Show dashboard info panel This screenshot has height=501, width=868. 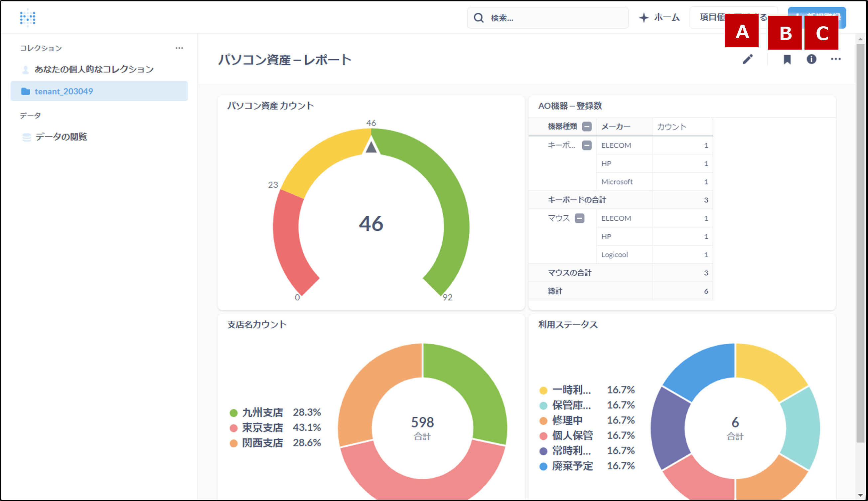(811, 59)
